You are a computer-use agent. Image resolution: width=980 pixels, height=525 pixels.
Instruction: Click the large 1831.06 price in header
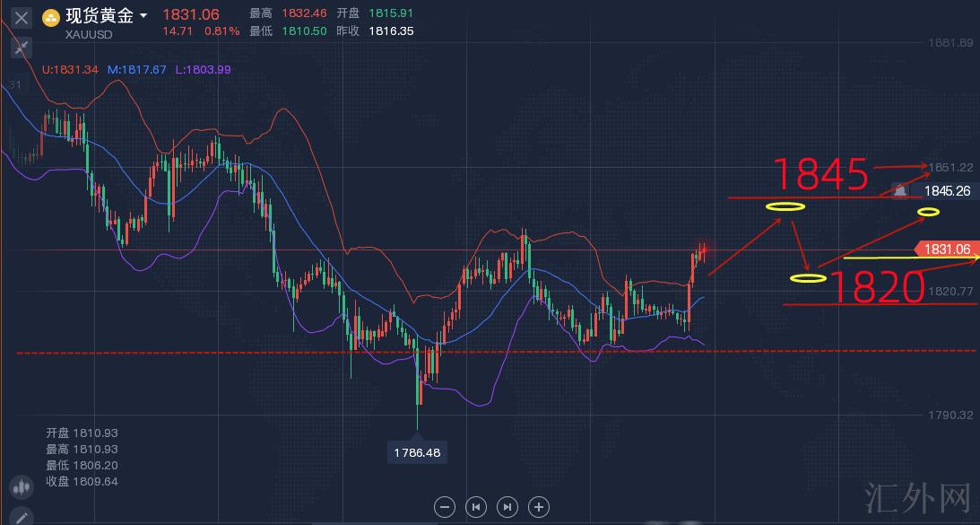[x=191, y=15]
